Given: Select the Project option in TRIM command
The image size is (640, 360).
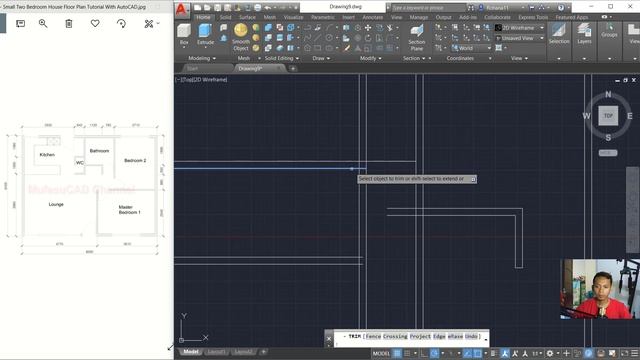Looking at the screenshot, I should pos(420,336).
